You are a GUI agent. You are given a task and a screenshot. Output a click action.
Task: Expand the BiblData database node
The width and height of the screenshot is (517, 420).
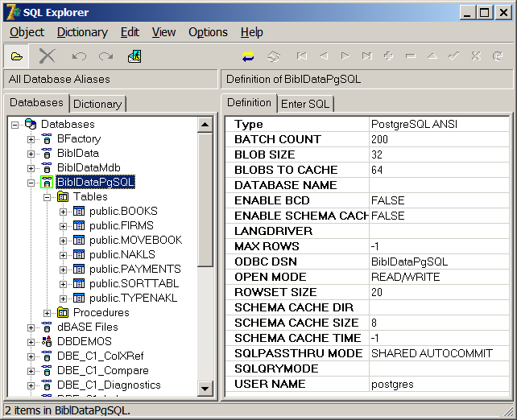click(31, 154)
